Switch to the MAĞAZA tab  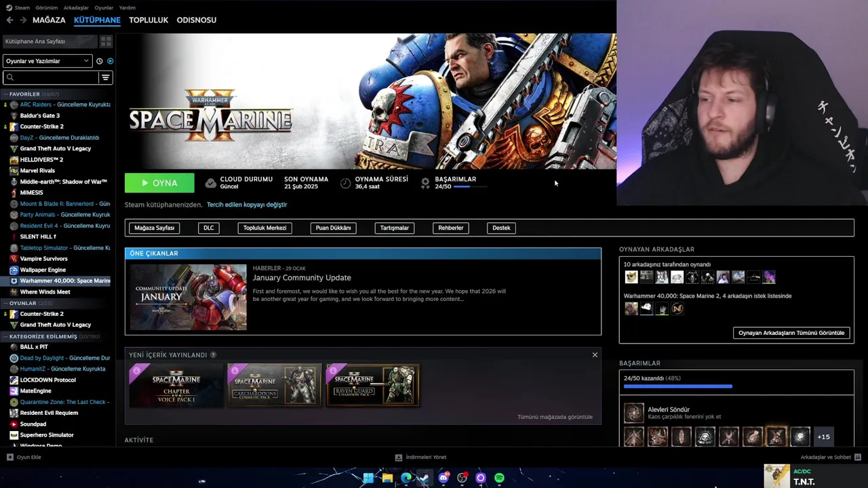coord(49,20)
